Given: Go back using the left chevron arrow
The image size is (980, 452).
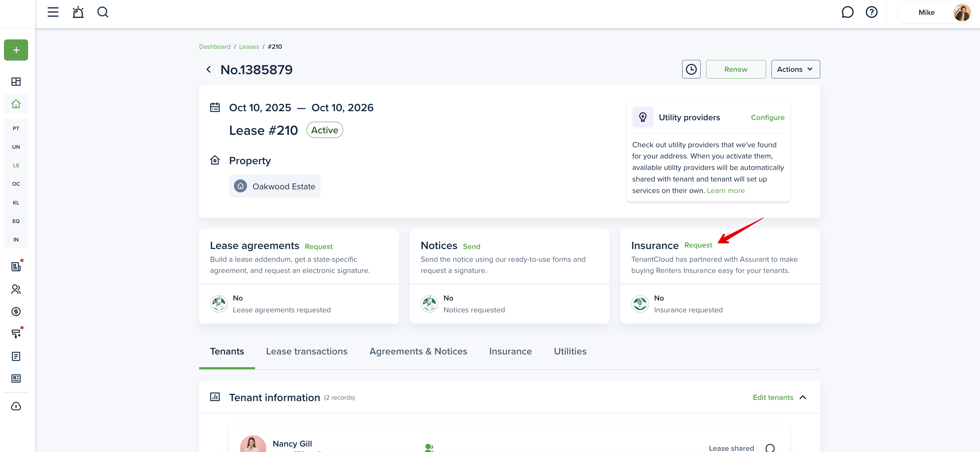Looking at the screenshot, I should point(209,69).
